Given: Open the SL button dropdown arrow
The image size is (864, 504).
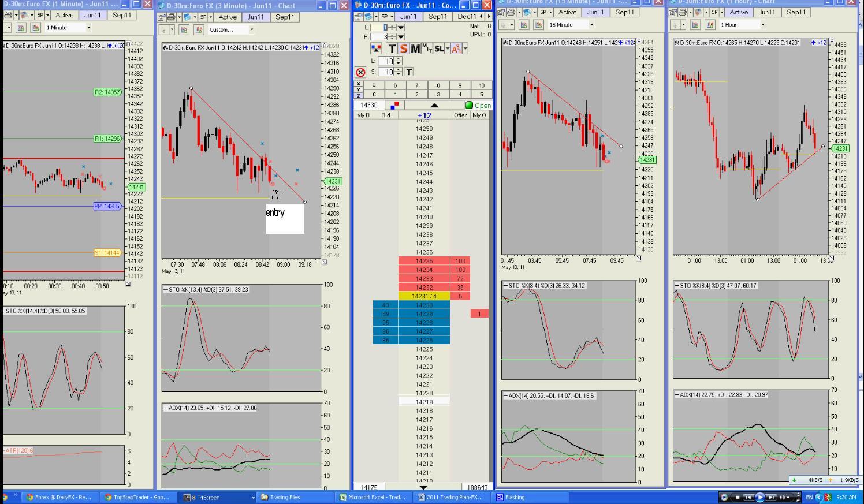Looking at the screenshot, I should point(446,49).
